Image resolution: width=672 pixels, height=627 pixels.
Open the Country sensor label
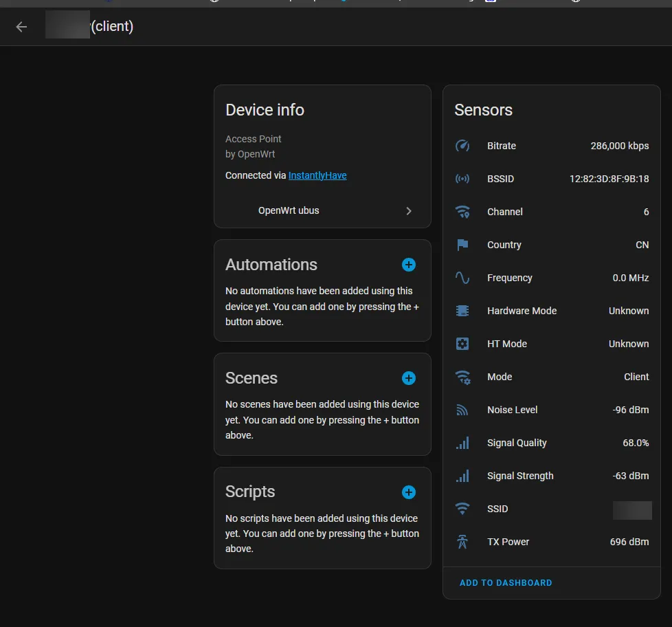pos(504,245)
